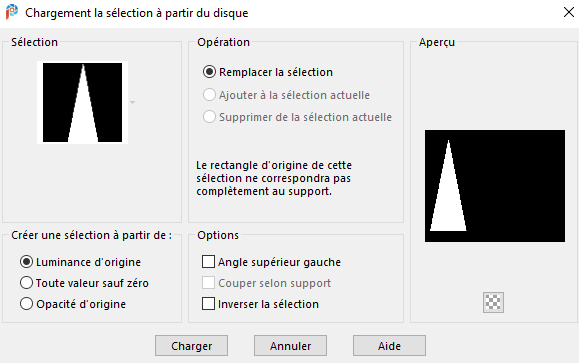Select Ajouter à la sélection actuelle
This screenshot has height=363, width=579.
[286, 95]
